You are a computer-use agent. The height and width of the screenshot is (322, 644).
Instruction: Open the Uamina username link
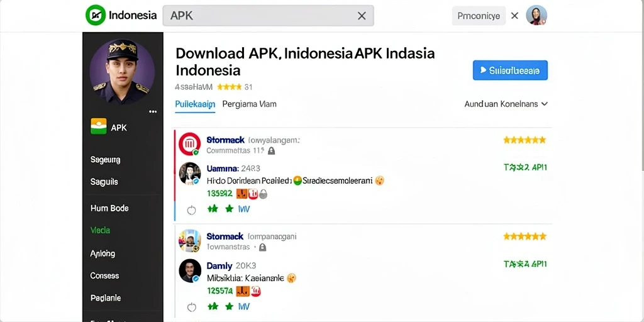223,169
